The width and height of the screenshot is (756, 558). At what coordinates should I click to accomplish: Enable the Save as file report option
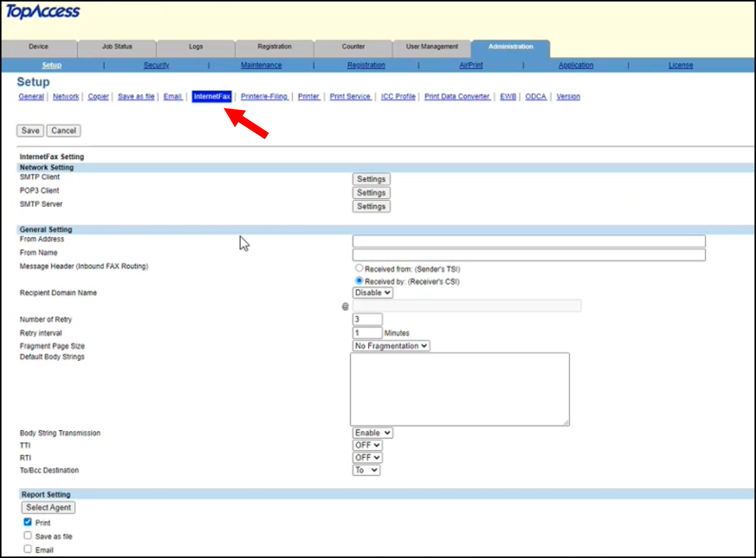pyautogui.click(x=27, y=535)
